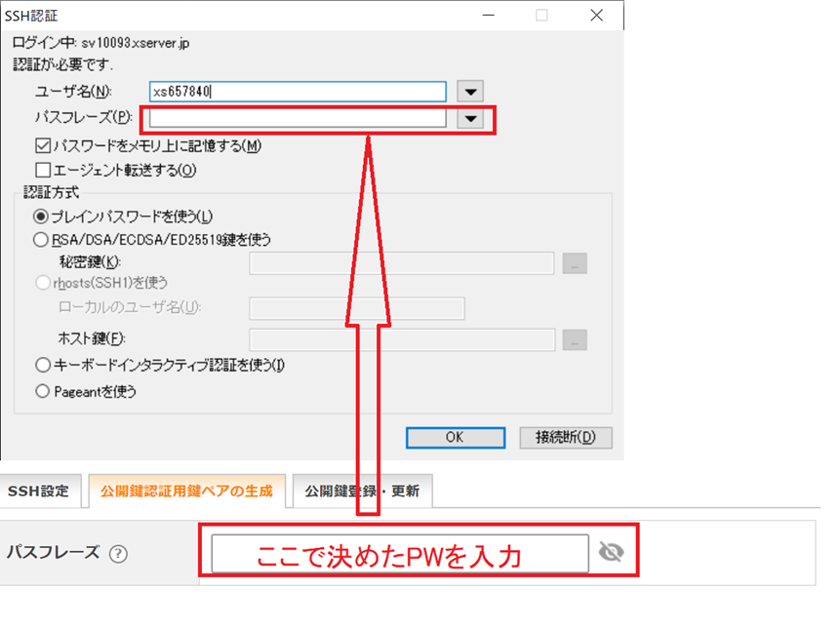
Task: Switch to the 'SSH設定' tab
Action: pyautogui.click(x=39, y=491)
